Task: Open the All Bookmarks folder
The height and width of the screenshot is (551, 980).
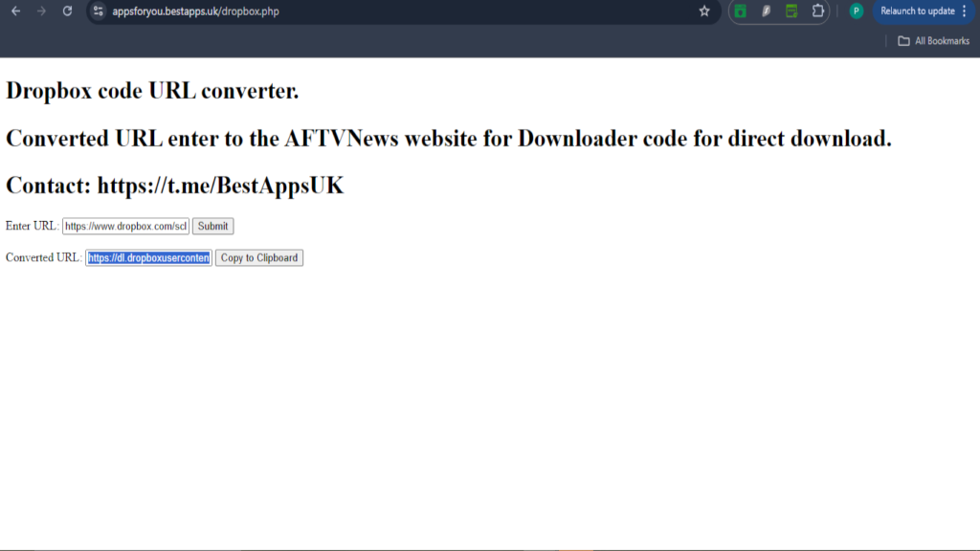Action: (934, 41)
